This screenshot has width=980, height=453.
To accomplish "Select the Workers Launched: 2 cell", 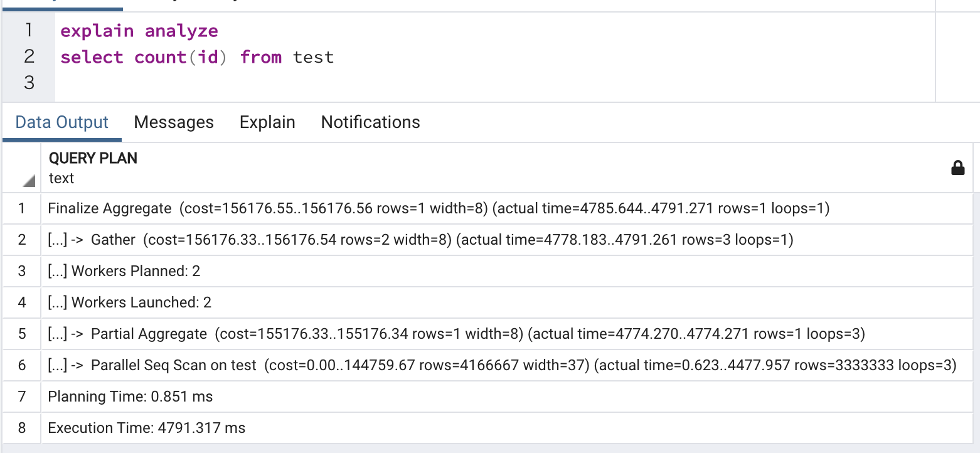I will click(129, 302).
